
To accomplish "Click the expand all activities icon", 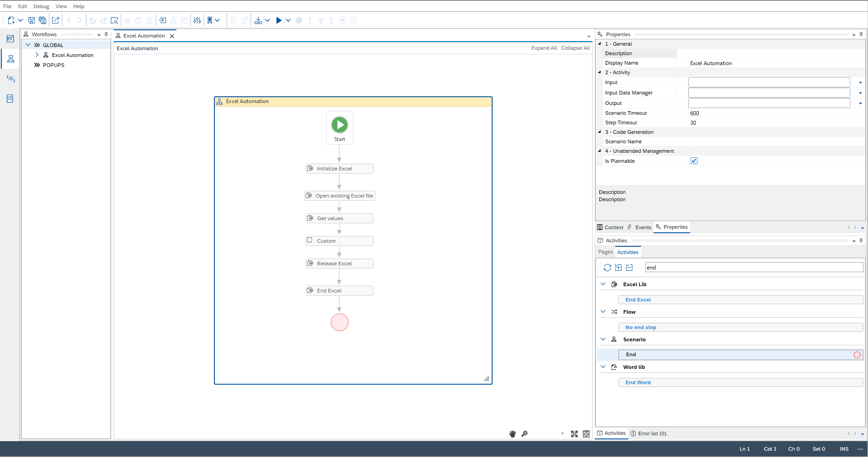I will point(618,268).
